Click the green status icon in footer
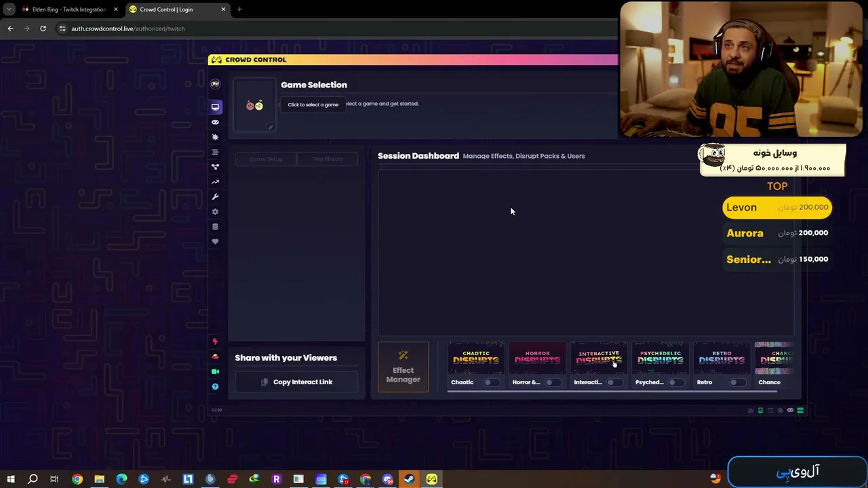Viewport: 868px width, 488px height. click(x=760, y=410)
